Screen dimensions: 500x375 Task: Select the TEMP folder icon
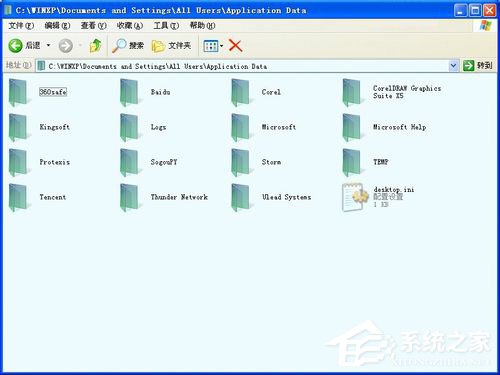tap(352, 162)
